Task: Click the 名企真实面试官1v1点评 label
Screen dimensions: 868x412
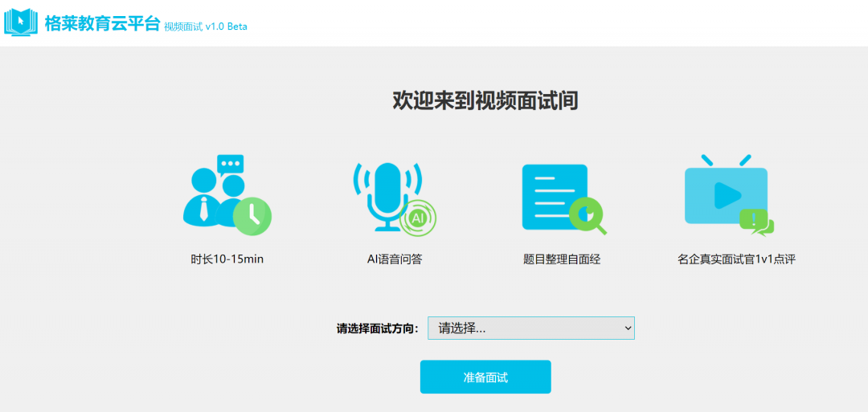Action: tap(736, 259)
